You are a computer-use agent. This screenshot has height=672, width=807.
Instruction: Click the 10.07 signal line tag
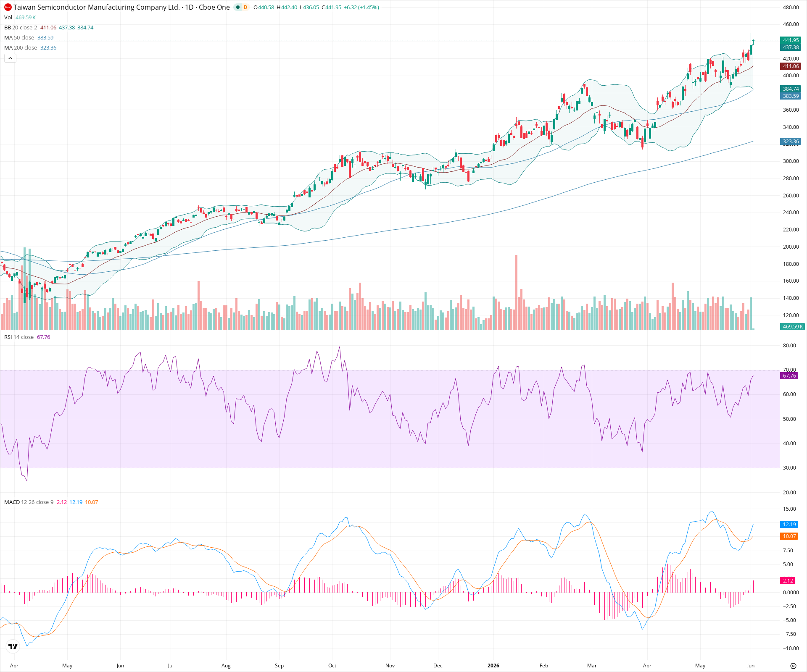789,536
